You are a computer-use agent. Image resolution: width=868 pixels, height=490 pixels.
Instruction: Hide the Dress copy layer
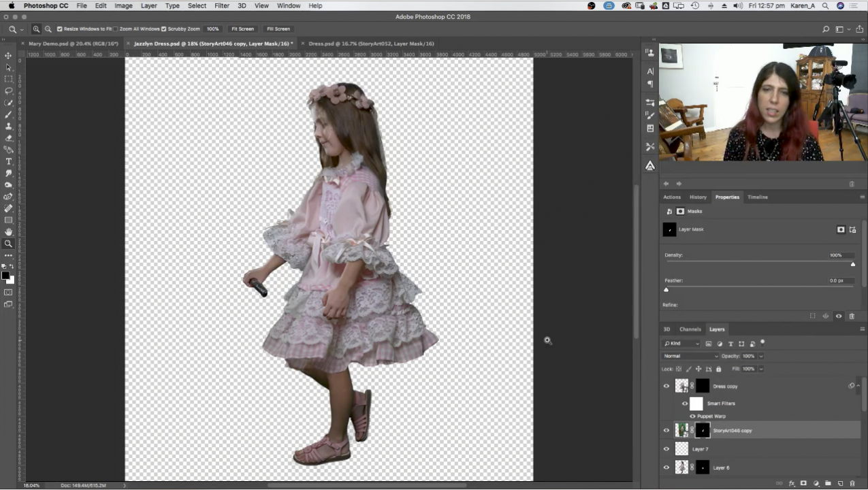tap(666, 386)
